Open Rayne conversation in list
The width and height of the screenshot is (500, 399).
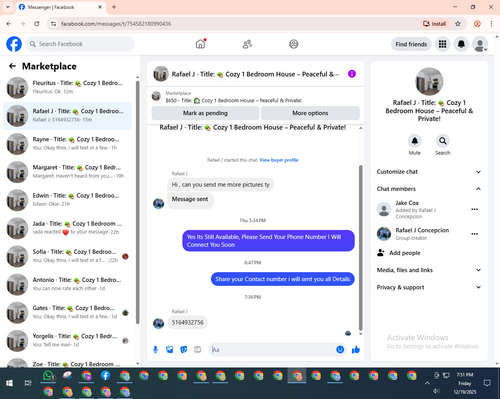(68, 144)
